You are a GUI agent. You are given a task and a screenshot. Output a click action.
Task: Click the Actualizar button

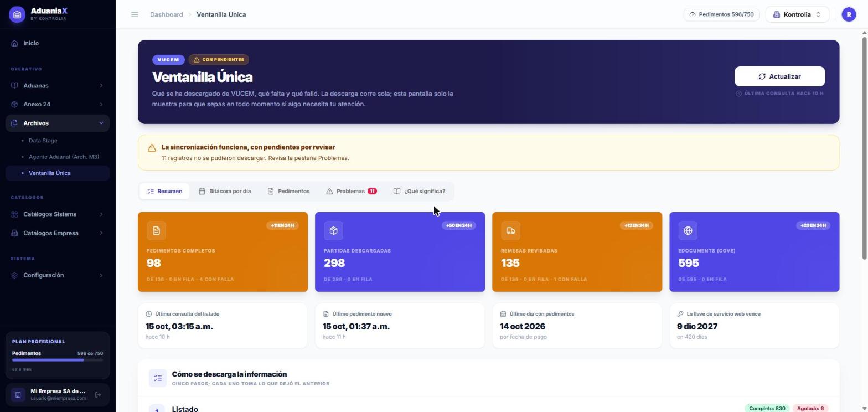tap(779, 76)
